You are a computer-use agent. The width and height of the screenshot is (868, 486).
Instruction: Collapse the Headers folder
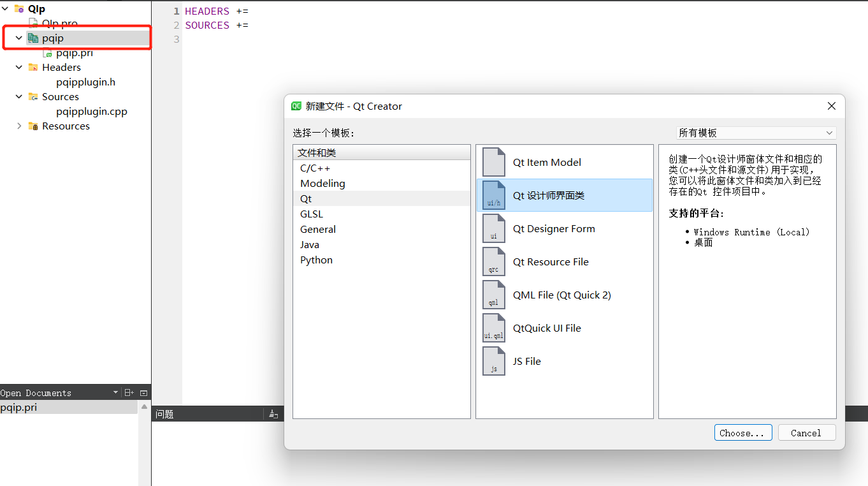19,67
